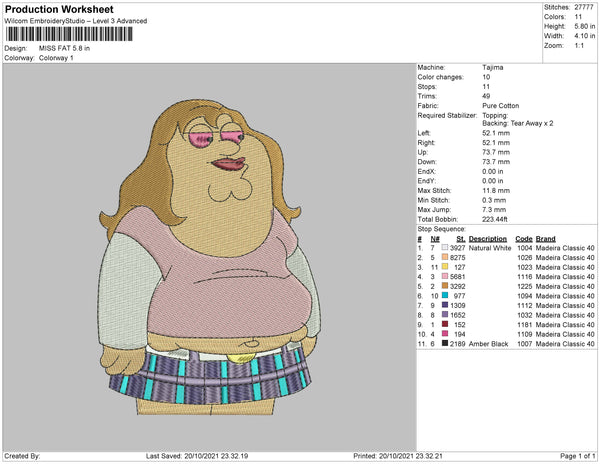600x464 pixels.
Task: Click the Trims value '49'
Action: 486,96
